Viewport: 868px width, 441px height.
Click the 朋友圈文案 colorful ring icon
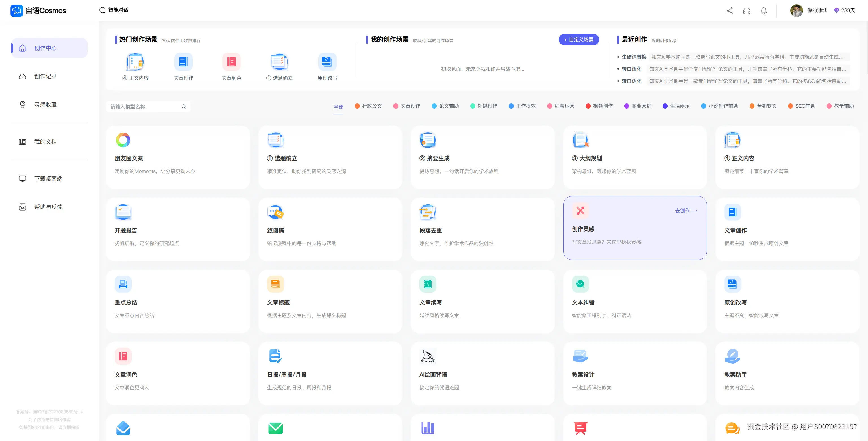pos(123,140)
